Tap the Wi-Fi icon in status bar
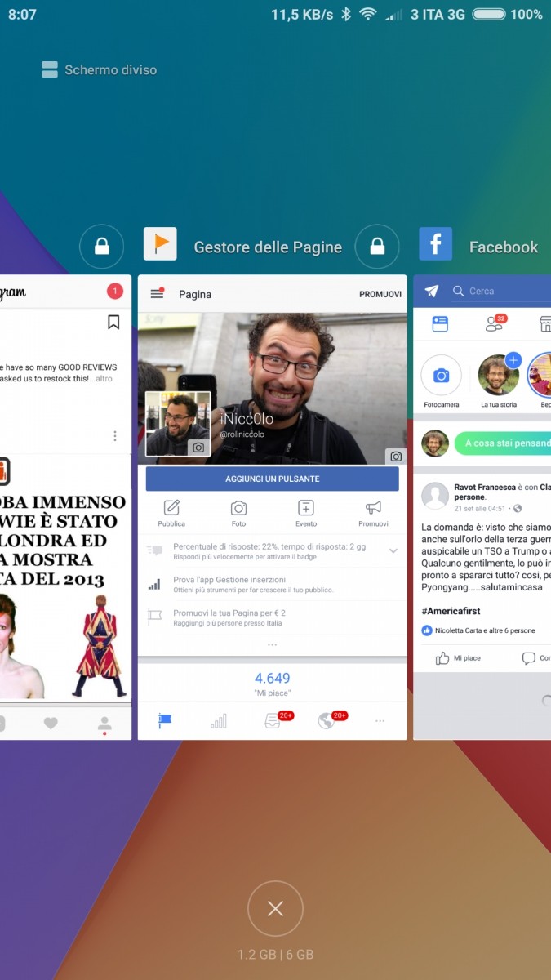The width and height of the screenshot is (551, 980). [x=368, y=14]
